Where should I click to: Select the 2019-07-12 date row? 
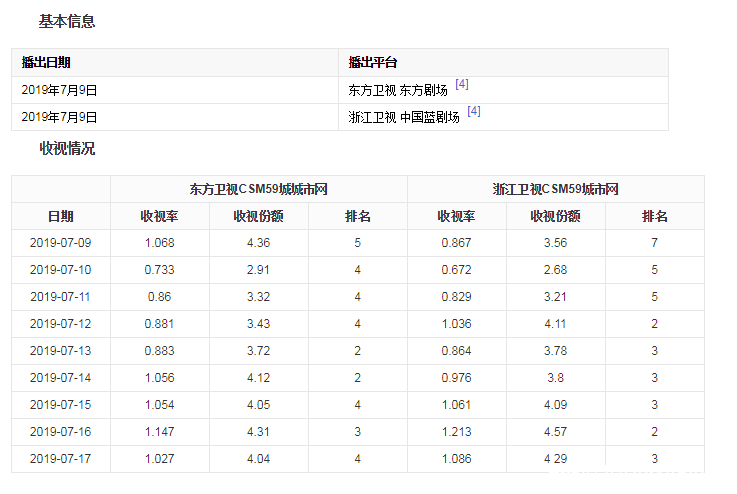[x=60, y=324]
